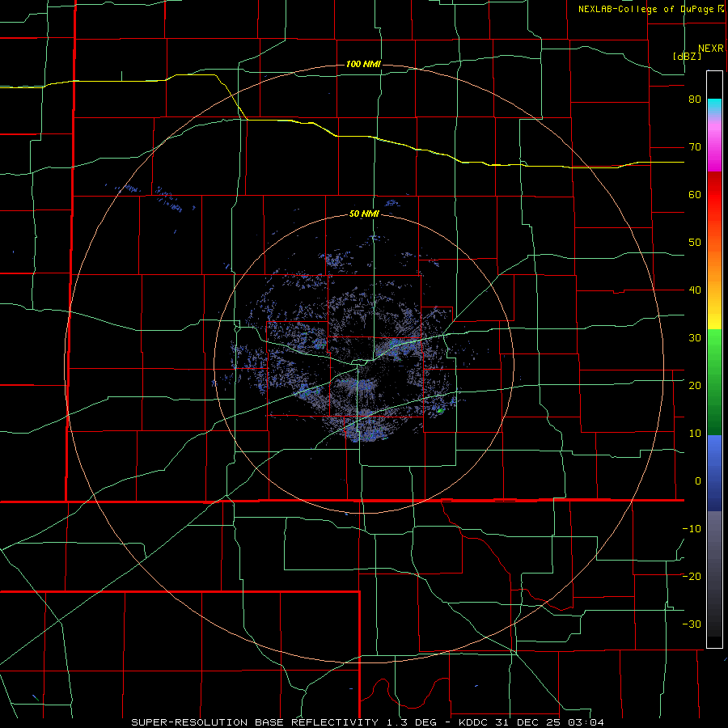Click the 50 NMI range ring label
Image resolution: width=728 pixels, height=728 pixels.
point(365,214)
